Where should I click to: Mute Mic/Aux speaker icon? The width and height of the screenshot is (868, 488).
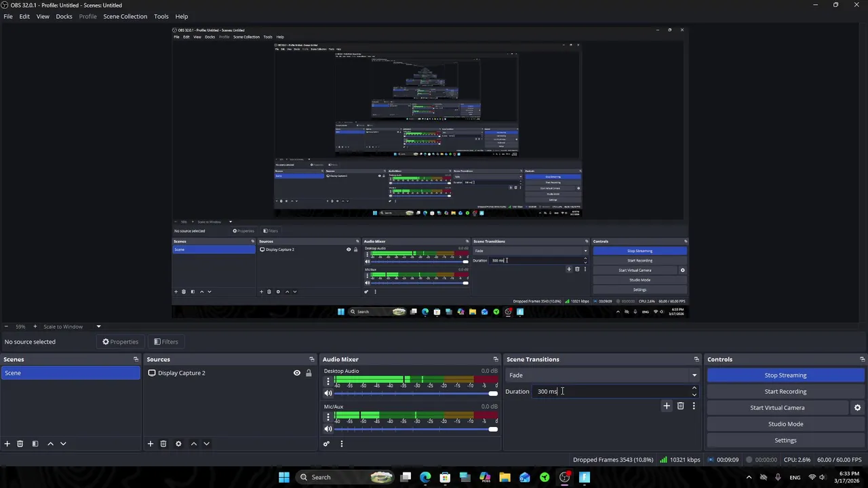tap(328, 429)
